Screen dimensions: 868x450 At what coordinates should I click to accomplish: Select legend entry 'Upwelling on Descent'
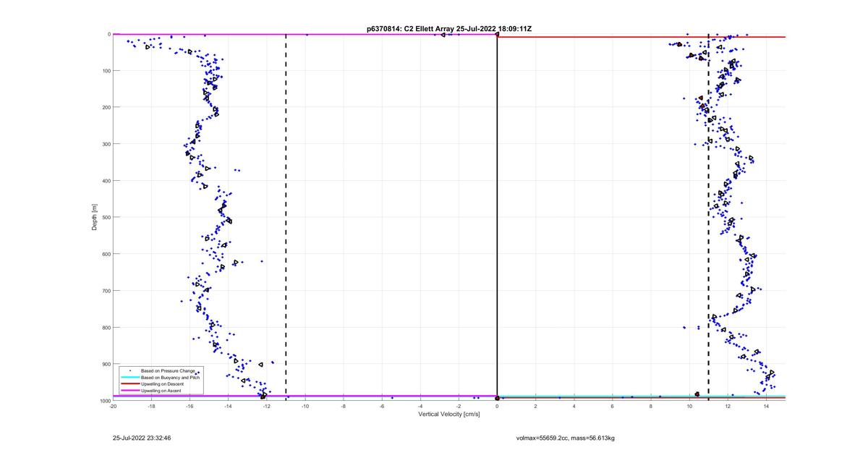(163, 383)
